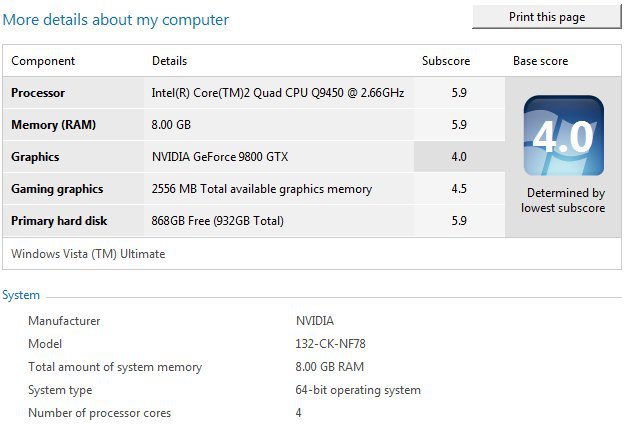Click the Processor subscore 5.9

(x=459, y=93)
